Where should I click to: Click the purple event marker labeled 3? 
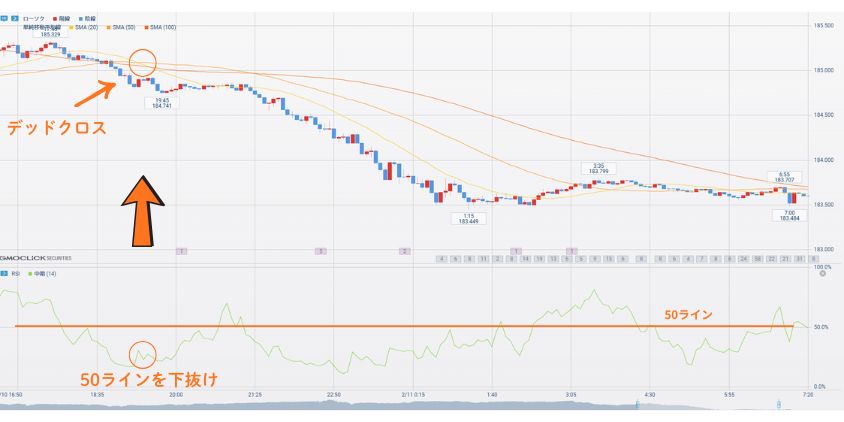321,251
